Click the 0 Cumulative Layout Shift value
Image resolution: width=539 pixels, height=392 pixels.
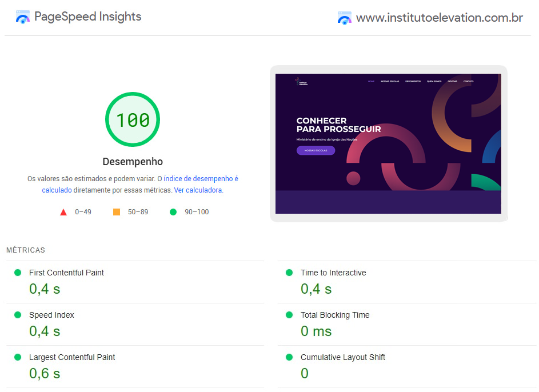[x=305, y=374]
